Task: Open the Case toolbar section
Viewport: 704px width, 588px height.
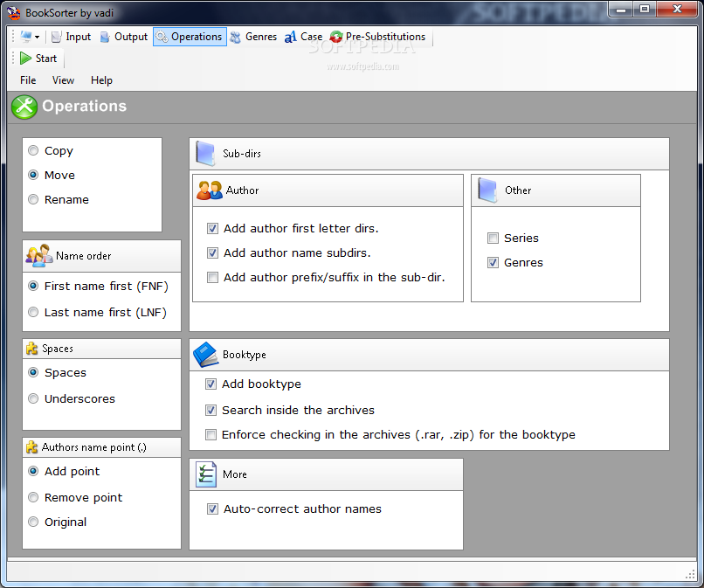Action: click(x=303, y=37)
